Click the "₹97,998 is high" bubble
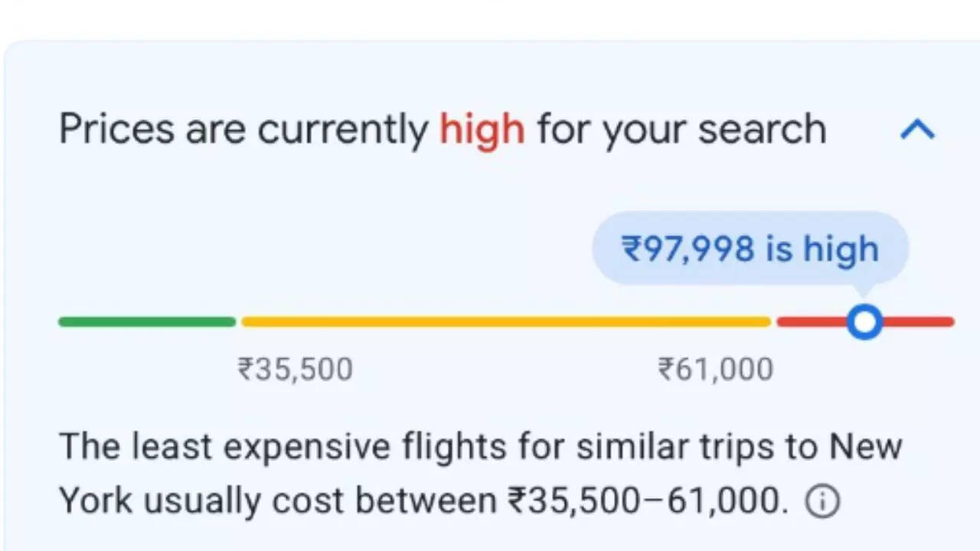 point(750,249)
